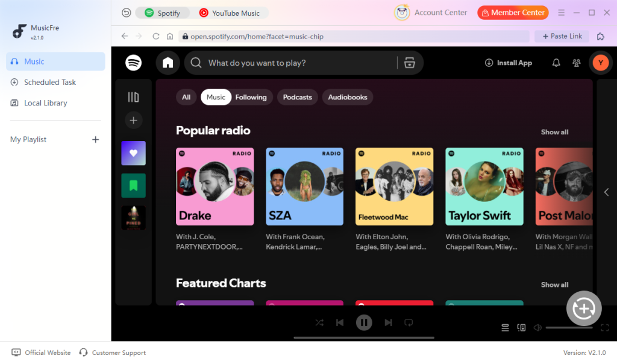
Task: Click the Spotify logo
Action: (133, 63)
